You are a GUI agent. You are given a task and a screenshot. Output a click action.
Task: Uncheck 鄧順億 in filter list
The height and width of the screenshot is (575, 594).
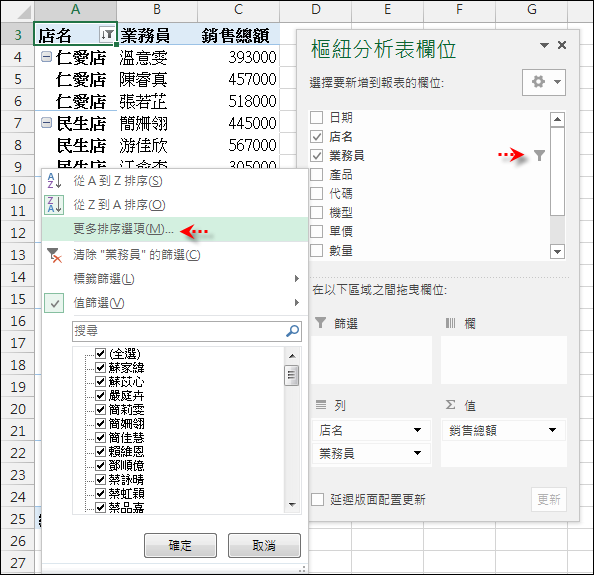(x=100, y=466)
